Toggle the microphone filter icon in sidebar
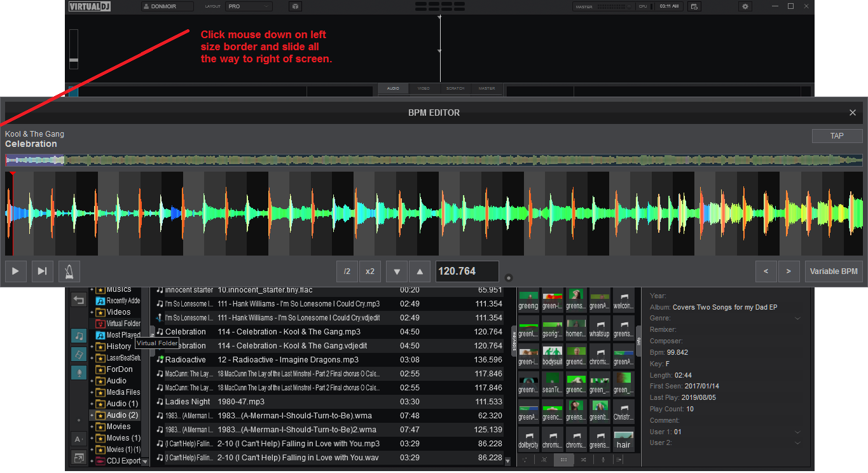 point(79,373)
